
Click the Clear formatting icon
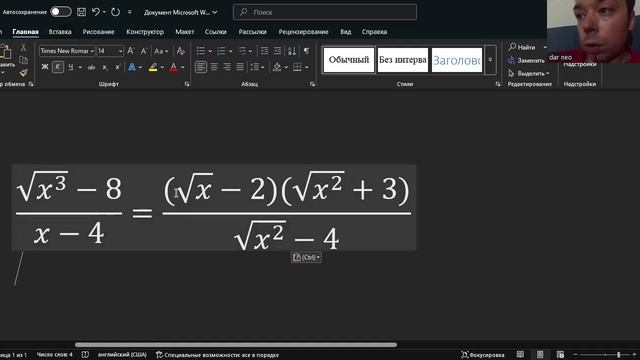(180, 51)
